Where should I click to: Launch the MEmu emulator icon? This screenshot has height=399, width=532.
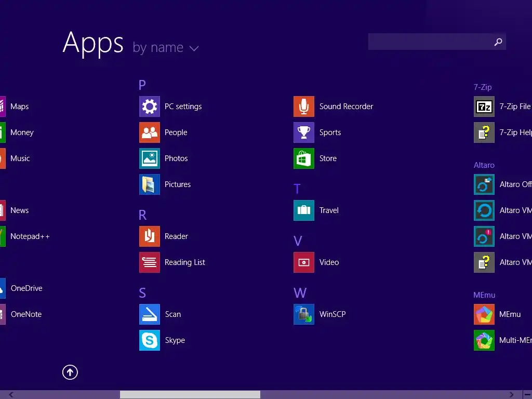(x=484, y=314)
